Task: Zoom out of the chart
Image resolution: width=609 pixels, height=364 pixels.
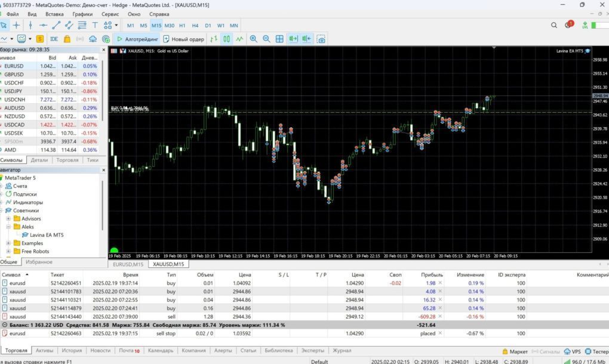Action: (x=266, y=39)
